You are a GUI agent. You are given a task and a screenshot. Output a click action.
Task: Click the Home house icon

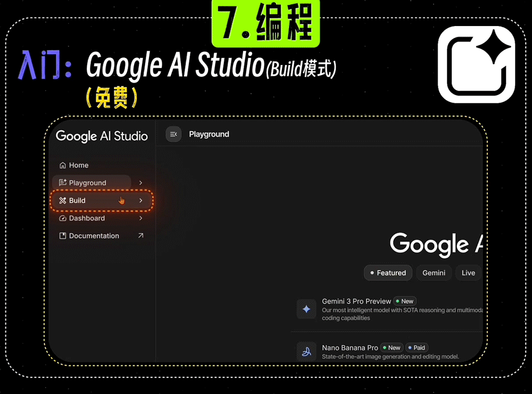point(62,166)
